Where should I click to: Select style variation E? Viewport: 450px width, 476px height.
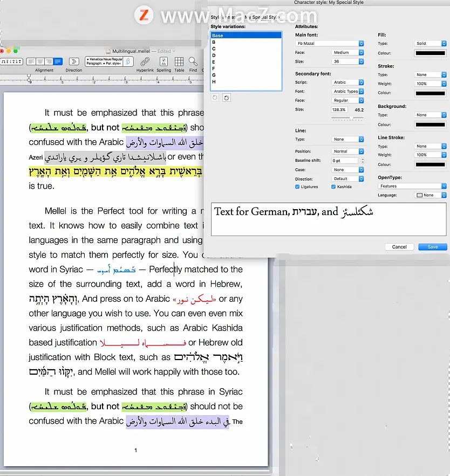[246, 62]
